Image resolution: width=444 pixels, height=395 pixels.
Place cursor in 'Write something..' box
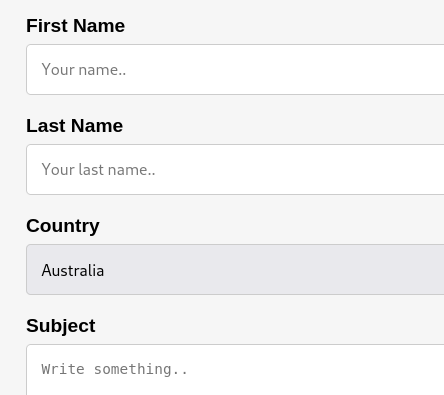(x=235, y=370)
